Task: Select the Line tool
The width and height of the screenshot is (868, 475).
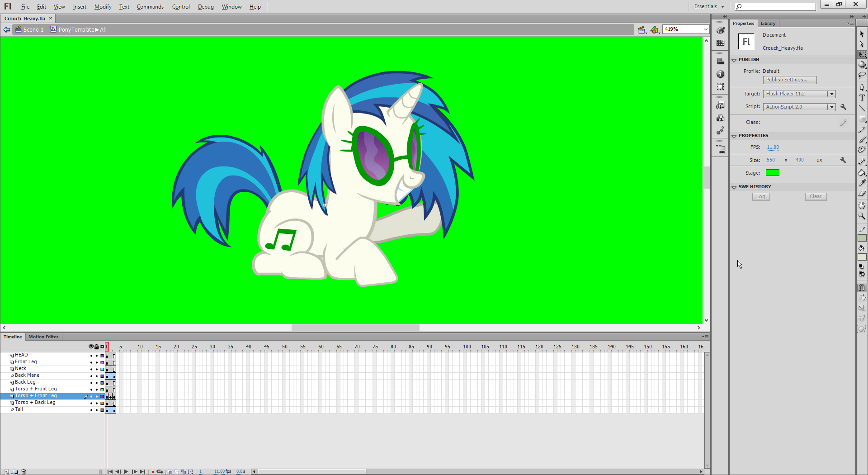Action: tap(862, 108)
